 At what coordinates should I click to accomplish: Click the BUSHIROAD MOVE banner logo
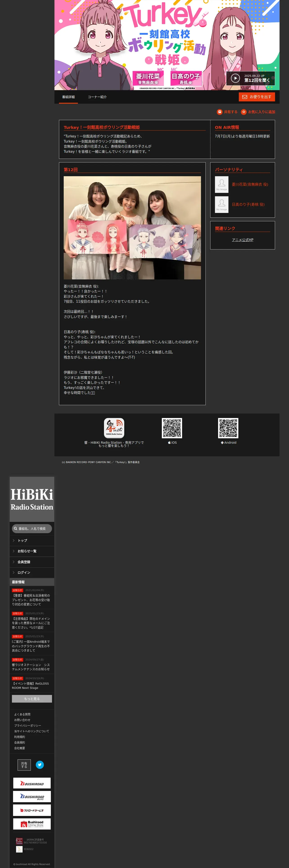coord(32,797)
